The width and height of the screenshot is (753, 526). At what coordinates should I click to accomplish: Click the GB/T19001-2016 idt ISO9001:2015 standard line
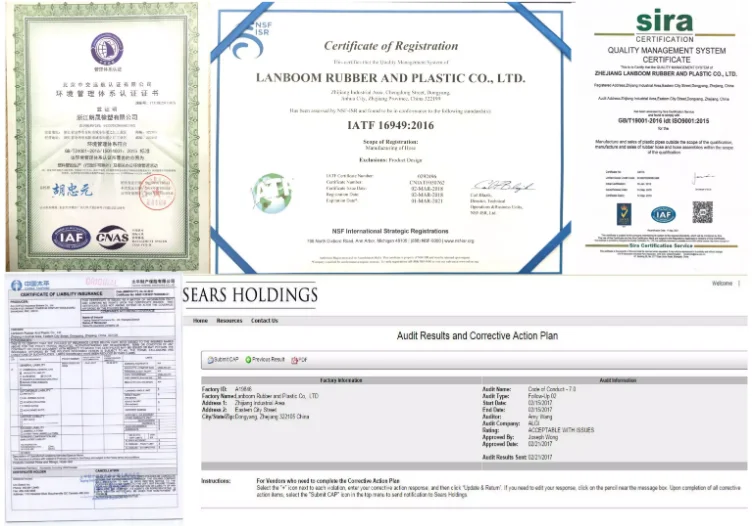click(x=663, y=121)
